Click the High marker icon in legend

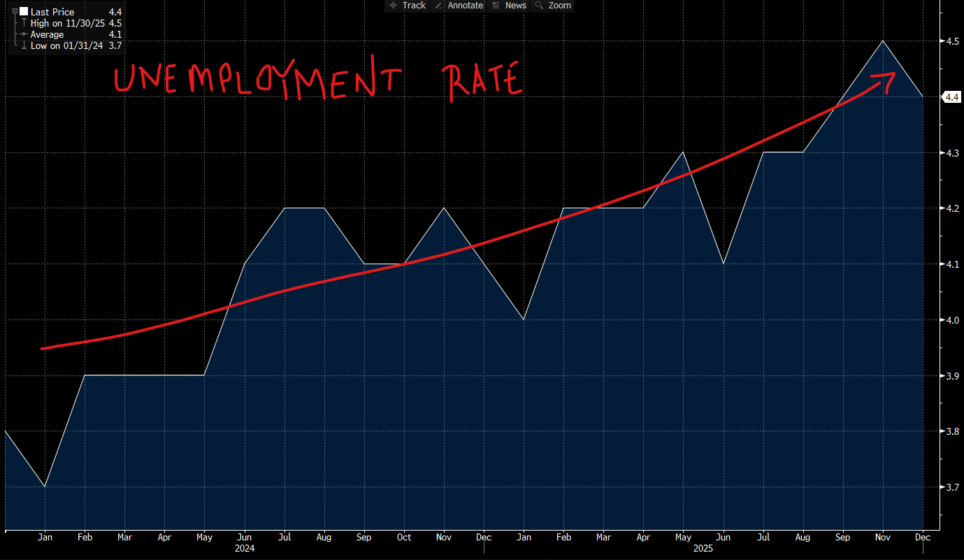point(24,23)
